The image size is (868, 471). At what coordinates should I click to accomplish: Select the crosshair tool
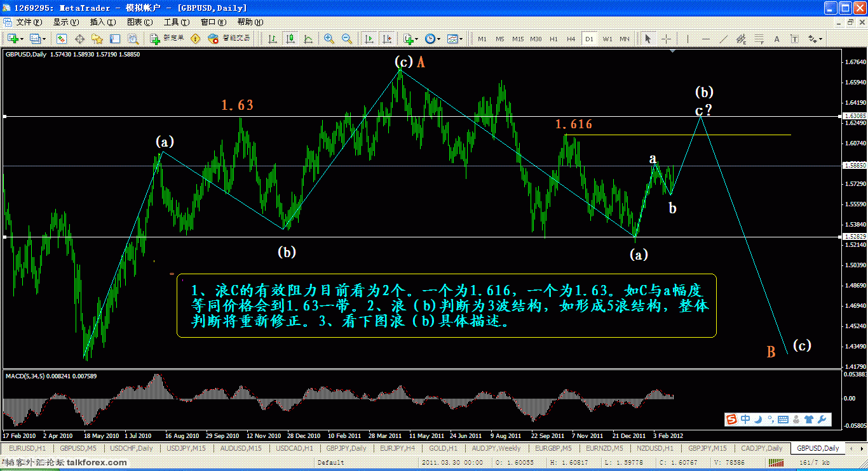[x=666, y=39]
